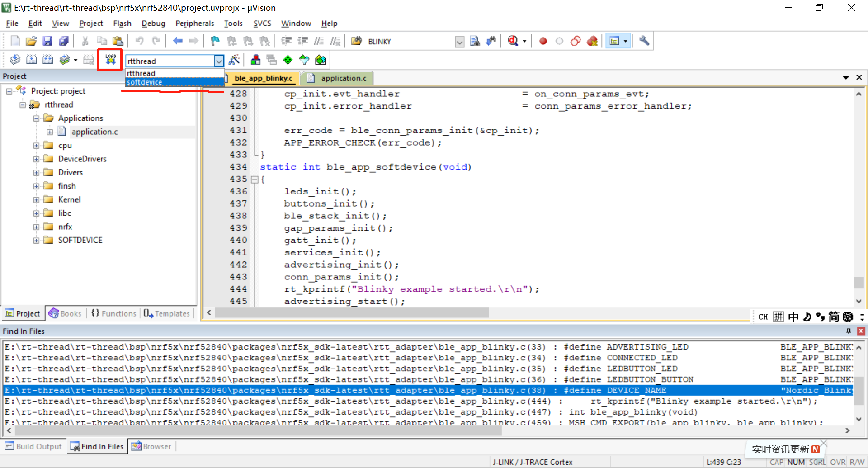Open the File menu
The height and width of the screenshot is (468, 868).
(x=12, y=24)
